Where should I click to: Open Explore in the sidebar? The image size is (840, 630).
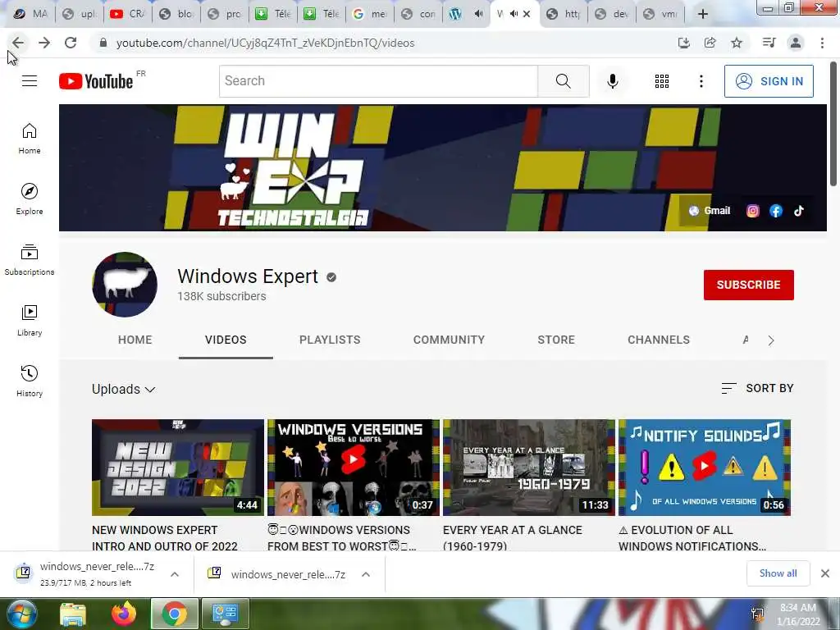[x=30, y=199]
